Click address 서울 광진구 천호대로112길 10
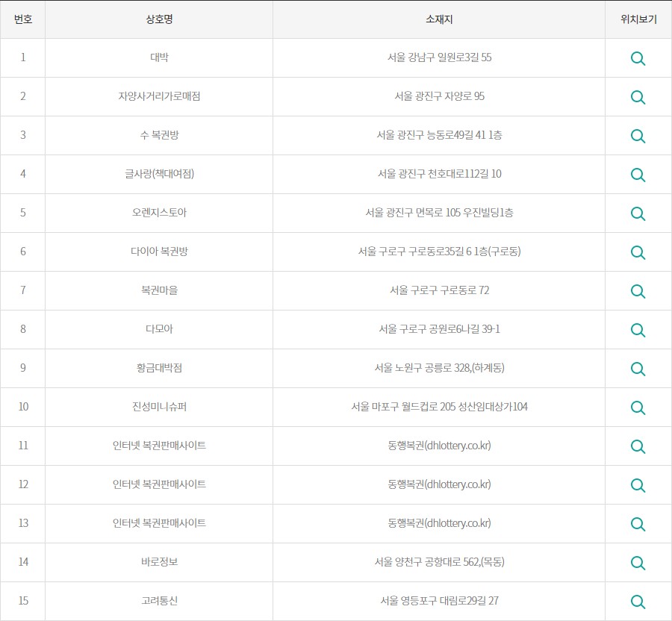The image size is (672, 621). (439, 173)
